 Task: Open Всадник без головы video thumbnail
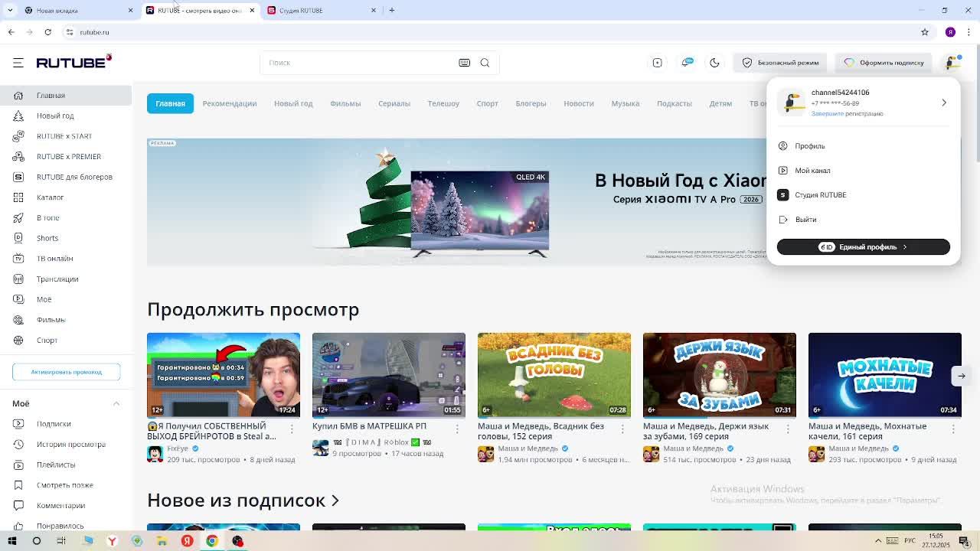pyautogui.click(x=554, y=375)
